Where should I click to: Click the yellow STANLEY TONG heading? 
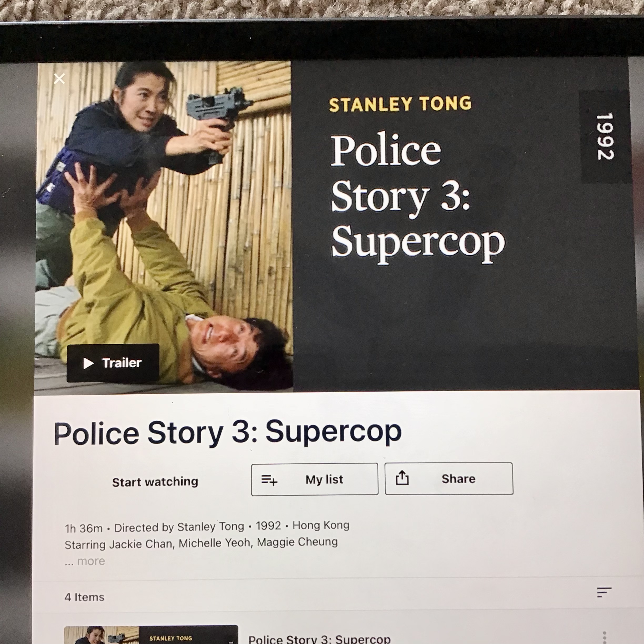coord(400,104)
